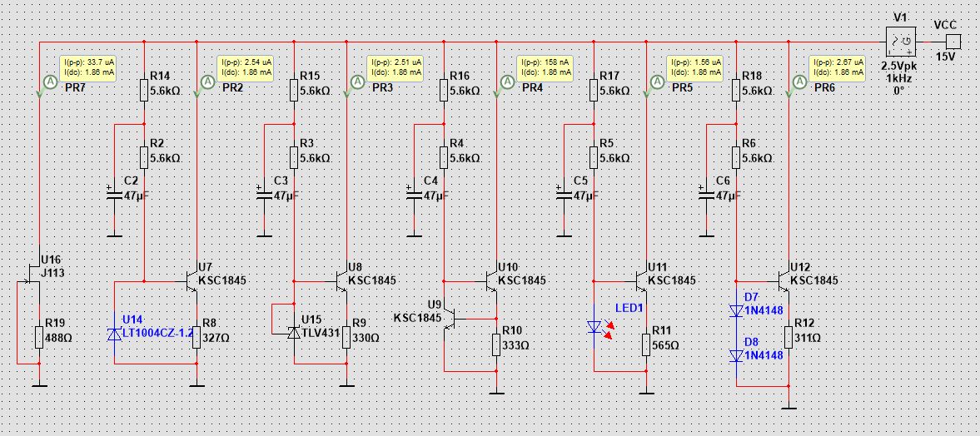This screenshot has width=980, height=436.
Task: Select the U9 transistor symbol
Action: point(451,318)
